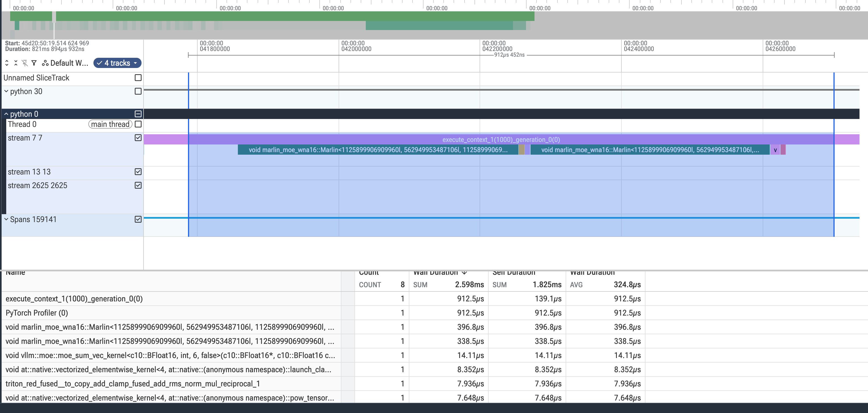
Task: Select the moe_sum_vec_kernel row
Action: [324, 355]
